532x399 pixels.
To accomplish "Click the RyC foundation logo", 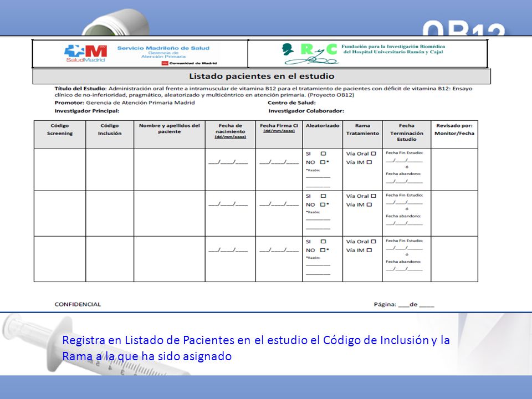I will pyautogui.click(x=310, y=53).
